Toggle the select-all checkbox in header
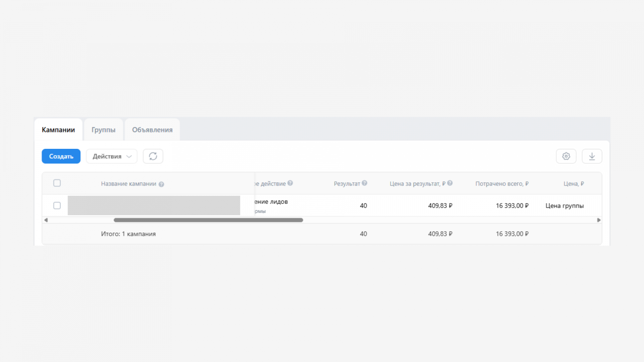 coord(57,183)
